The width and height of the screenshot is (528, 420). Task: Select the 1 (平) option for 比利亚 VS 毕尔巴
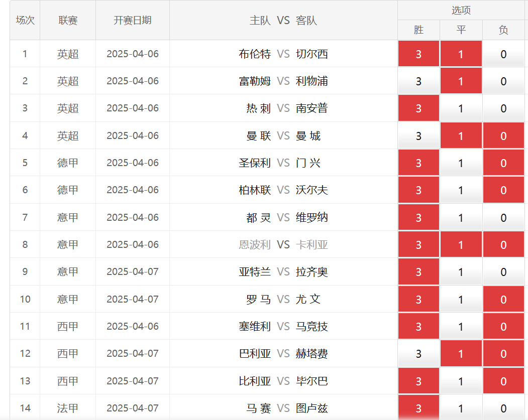tap(461, 381)
